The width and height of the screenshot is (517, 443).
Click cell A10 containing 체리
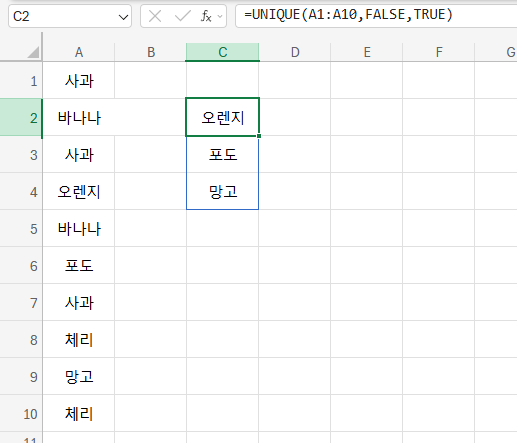click(79, 413)
